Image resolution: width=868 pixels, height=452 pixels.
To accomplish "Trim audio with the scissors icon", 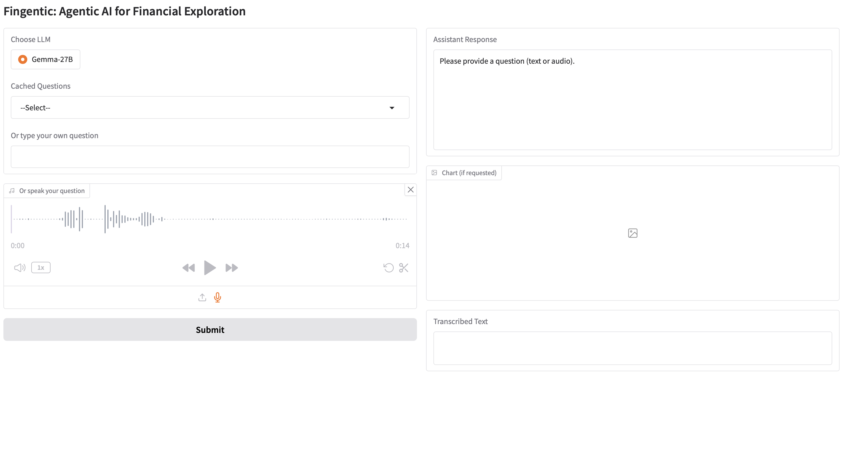I will [403, 268].
